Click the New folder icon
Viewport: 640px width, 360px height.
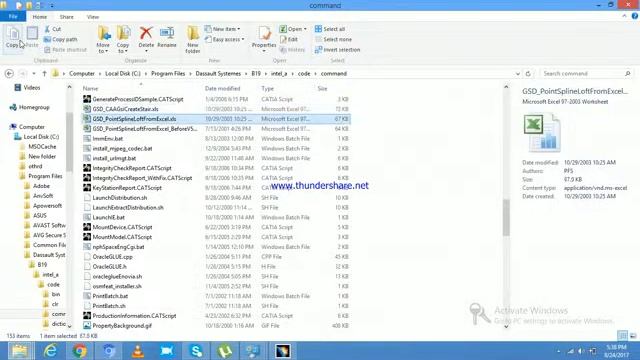click(x=193, y=39)
